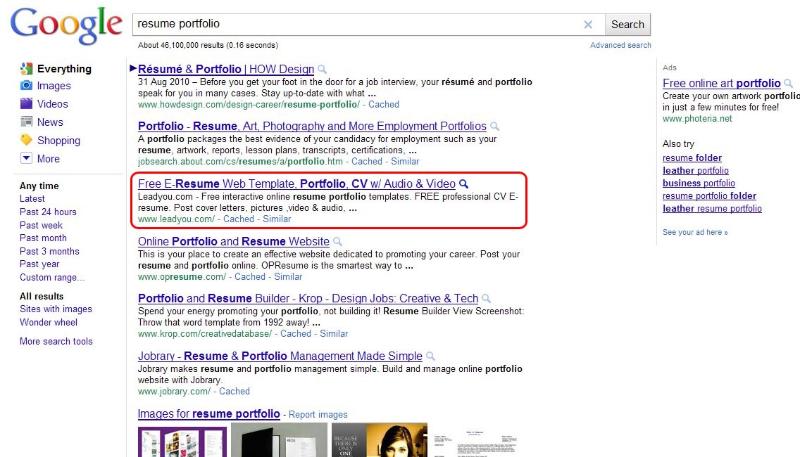Try the leather resume portfolio suggestion
The image size is (800, 457).
click(712, 209)
